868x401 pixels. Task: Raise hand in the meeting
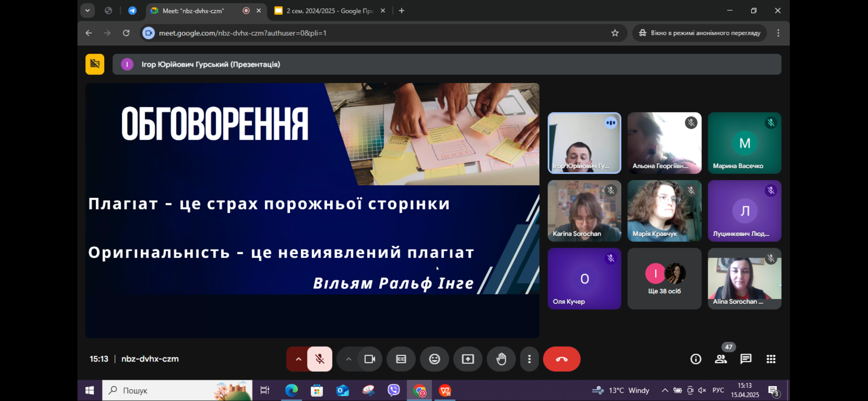point(501,359)
